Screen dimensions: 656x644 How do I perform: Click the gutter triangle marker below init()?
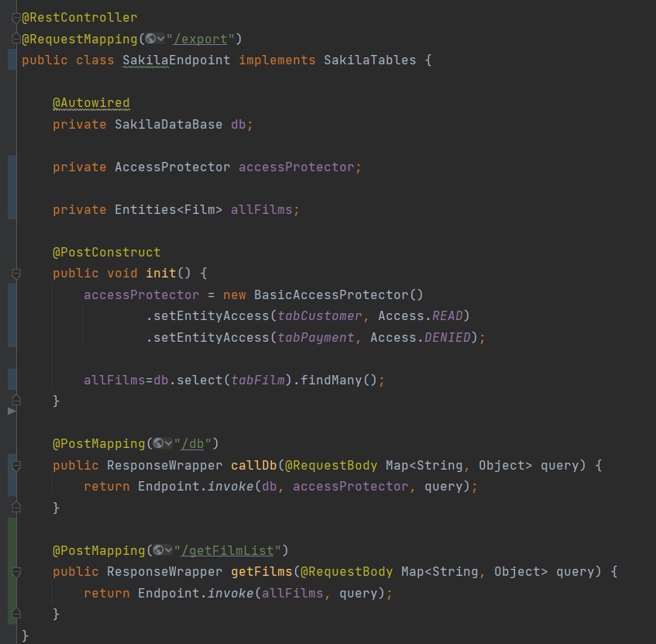coord(12,412)
